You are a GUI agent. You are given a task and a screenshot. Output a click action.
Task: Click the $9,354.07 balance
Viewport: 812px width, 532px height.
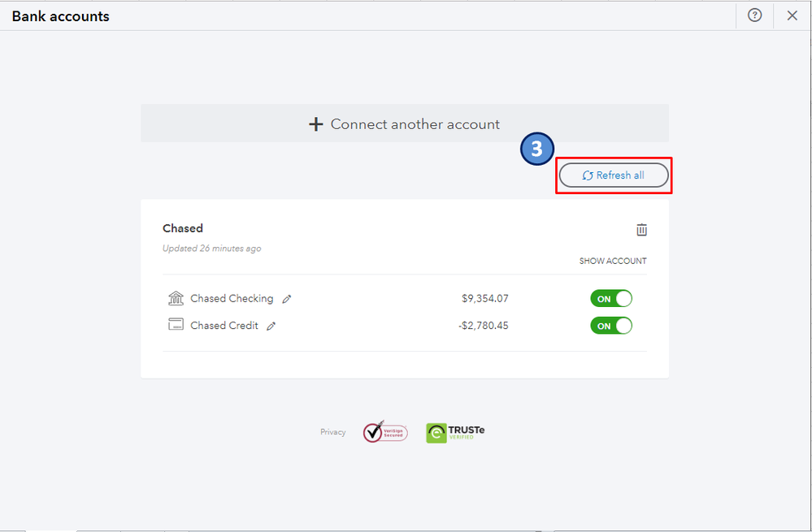(484, 299)
